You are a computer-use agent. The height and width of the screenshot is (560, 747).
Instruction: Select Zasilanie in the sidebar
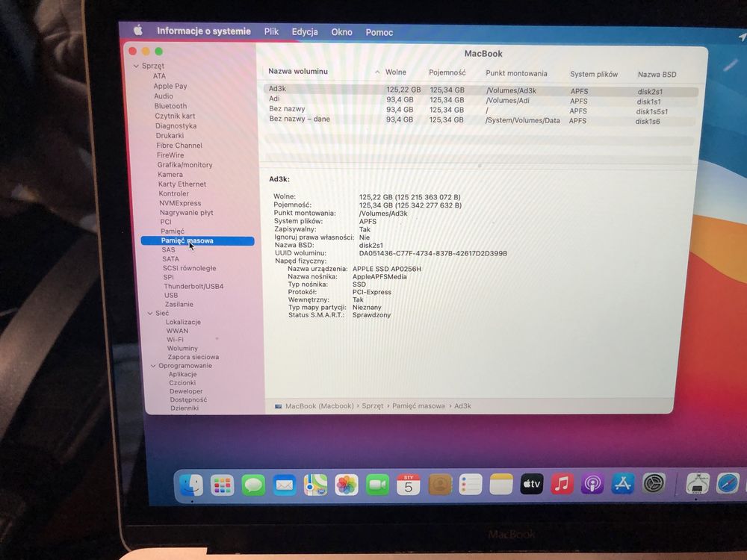coord(179,305)
